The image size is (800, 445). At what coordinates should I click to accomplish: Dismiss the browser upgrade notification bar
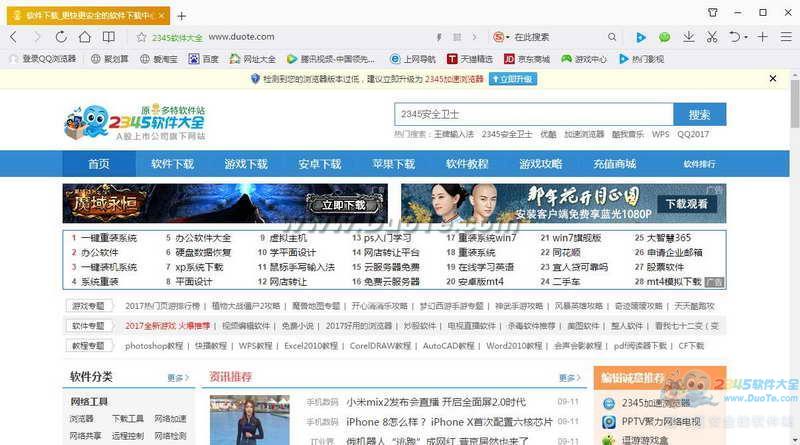[x=772, y=79]
